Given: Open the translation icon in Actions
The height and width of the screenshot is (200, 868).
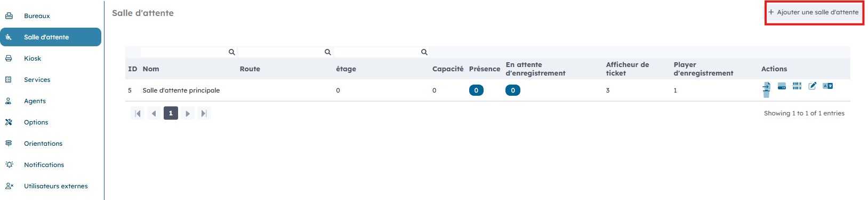Looking at the screenshot, I should pos(827,86).
